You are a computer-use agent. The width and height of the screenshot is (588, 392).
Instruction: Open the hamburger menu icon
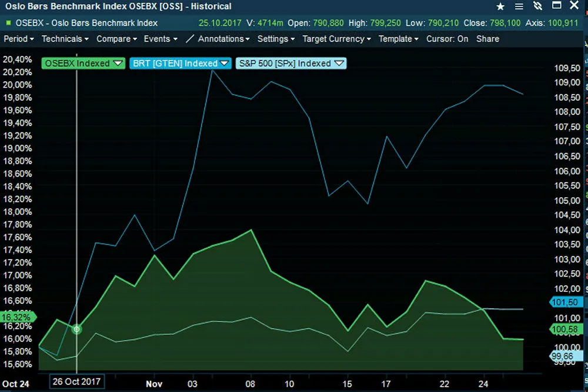pyautogui.click(x=519, y=6)
